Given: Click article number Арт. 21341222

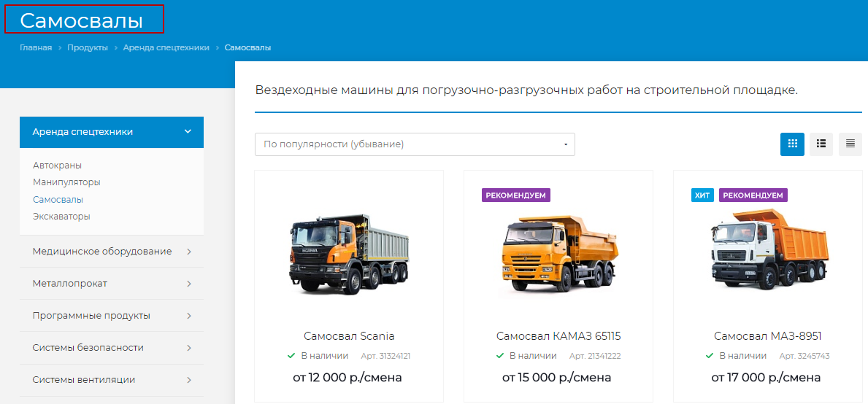Looking at the screenshot, I should coord(595,356).
